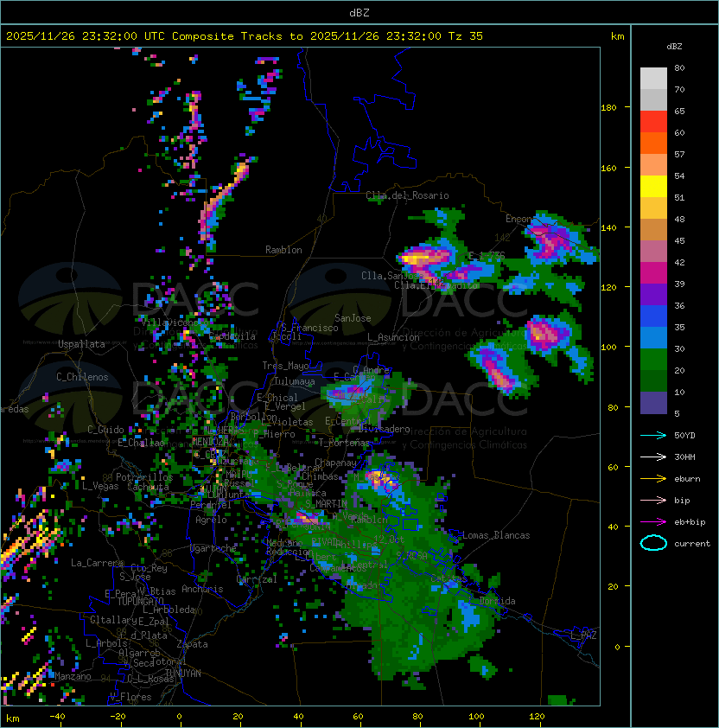Select the royal blue 35–36 dBZ swatch
Screen dimensions: 719x728
point(653,316)
